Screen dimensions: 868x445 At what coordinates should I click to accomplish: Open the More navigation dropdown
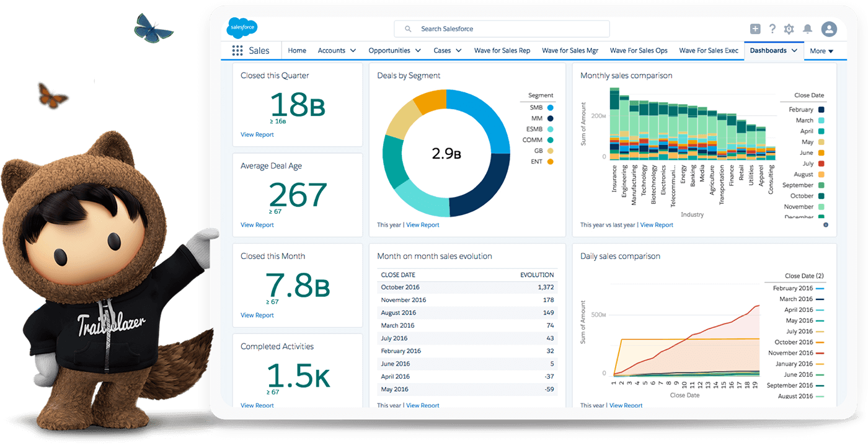tap(821, 51)
